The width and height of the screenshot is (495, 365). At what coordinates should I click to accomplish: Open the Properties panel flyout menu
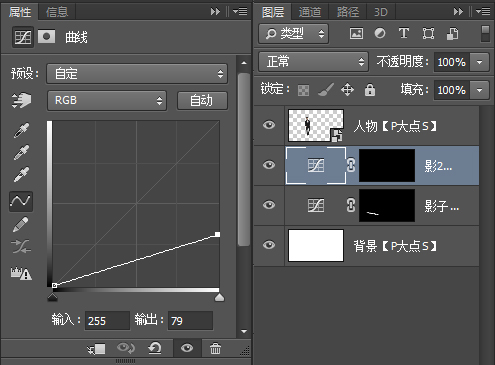(x=240, y=12)
